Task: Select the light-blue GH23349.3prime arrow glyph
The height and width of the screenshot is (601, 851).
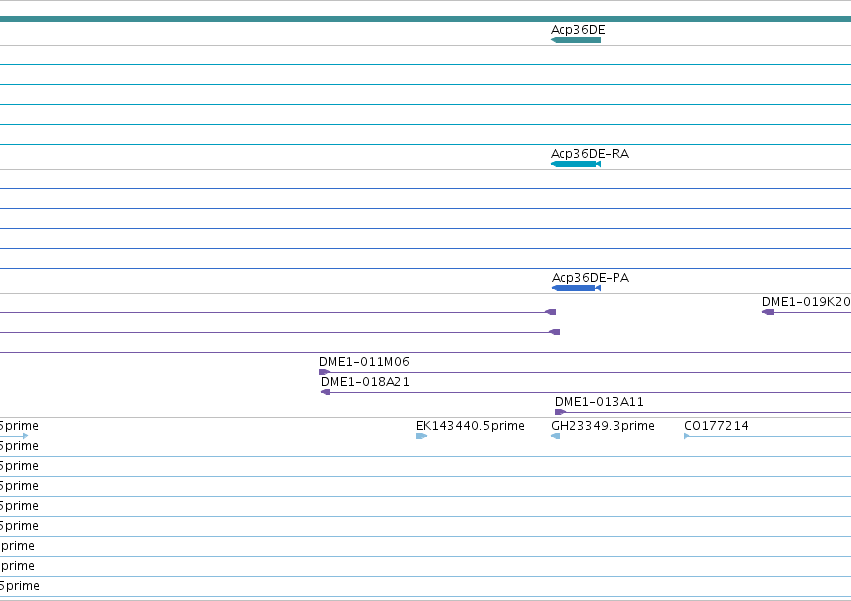Action: (x=555, y=436)
